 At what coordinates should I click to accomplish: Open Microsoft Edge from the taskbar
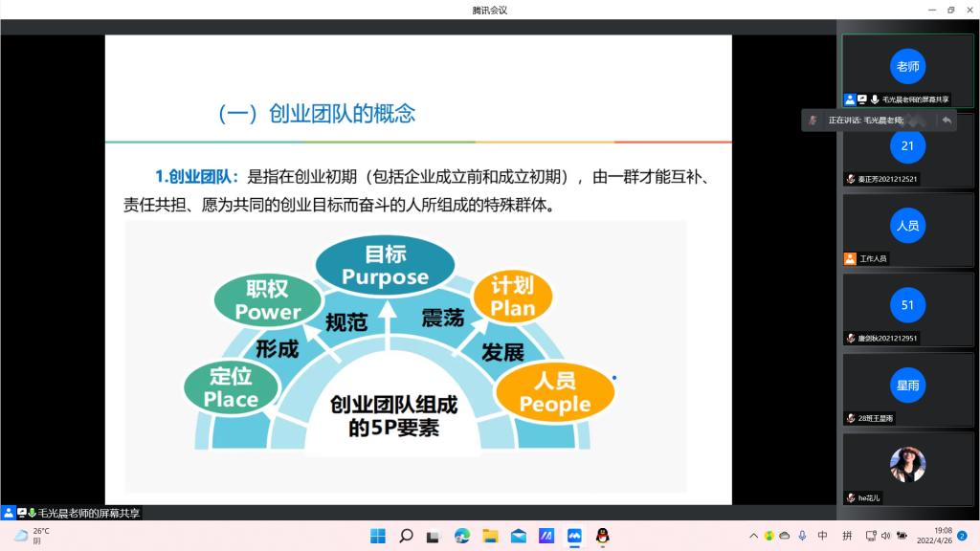[462, 536]
